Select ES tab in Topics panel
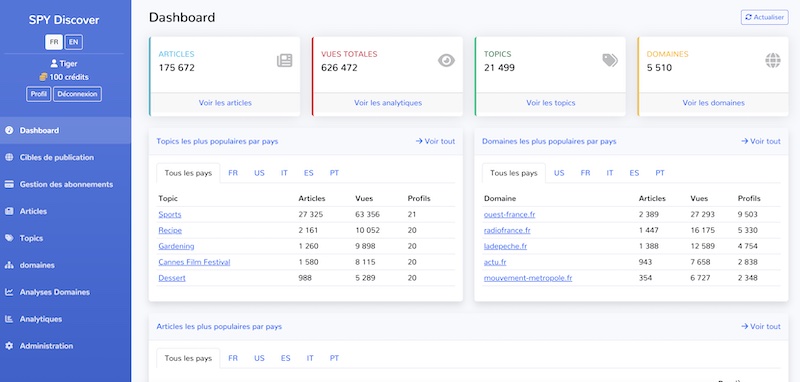The width and height of the screenshot is (800, 382). [x=309, y=173]
